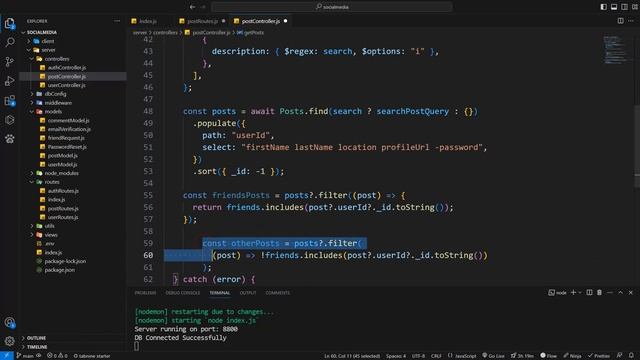Change UTF-8 encoding in status bar
Image resolution: width=640 pixels, height=360 pixels.
[418, 356]
